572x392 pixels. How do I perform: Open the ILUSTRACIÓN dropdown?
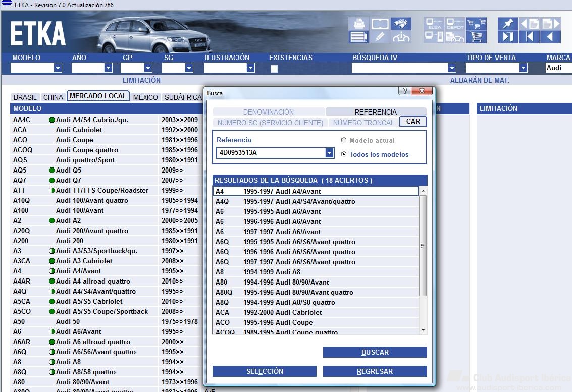click(250, 68)
